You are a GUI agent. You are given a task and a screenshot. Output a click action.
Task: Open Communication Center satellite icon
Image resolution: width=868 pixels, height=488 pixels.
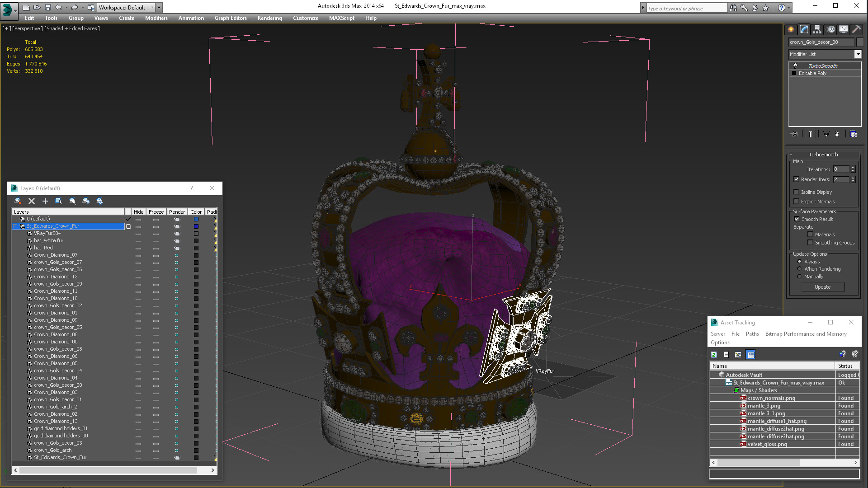755,8
